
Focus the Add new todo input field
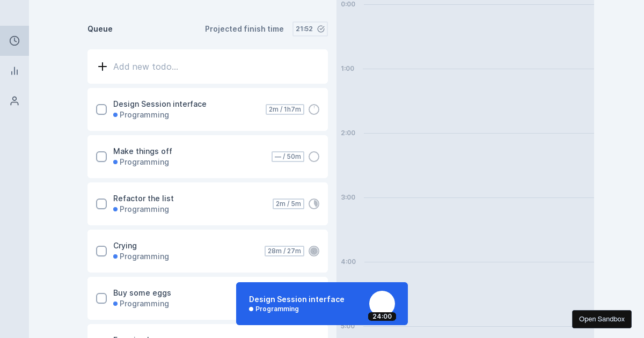tap(215, 67)
